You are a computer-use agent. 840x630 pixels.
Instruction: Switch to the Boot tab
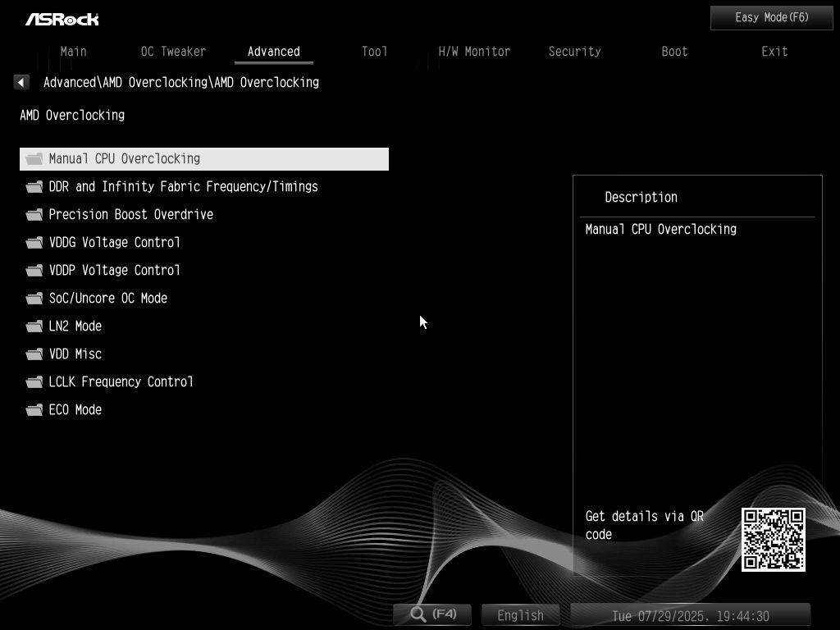click(x=674, y=52)
